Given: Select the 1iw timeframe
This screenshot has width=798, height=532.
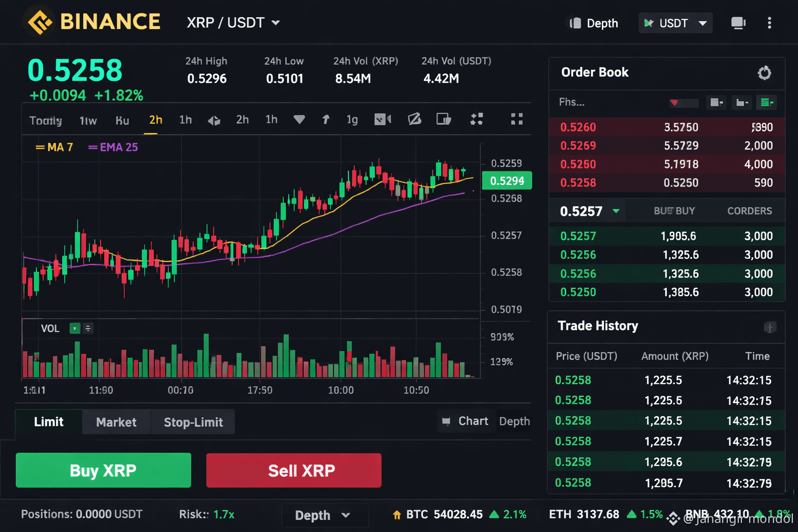Looking at the screenshot, I should point(88,121).
